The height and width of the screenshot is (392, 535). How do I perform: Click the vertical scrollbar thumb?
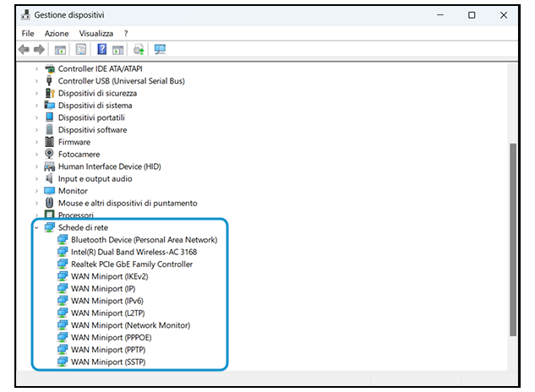pos(513,240)
